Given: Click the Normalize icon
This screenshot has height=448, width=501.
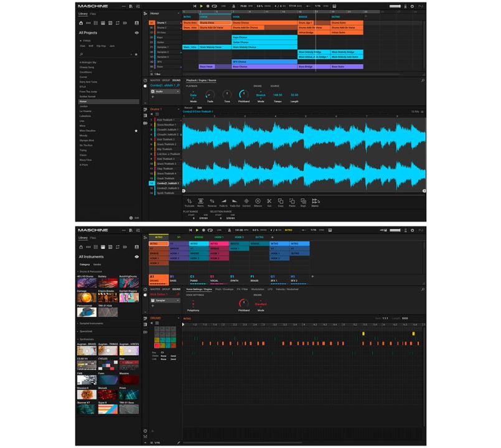Looking at the screenshot, I should point(200,201).
